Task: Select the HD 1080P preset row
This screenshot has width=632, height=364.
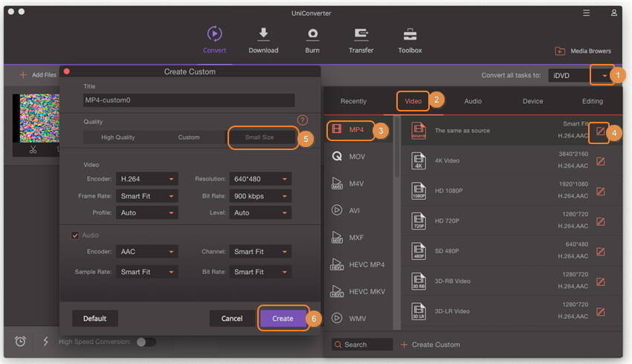Action: (x=510, y=191)
